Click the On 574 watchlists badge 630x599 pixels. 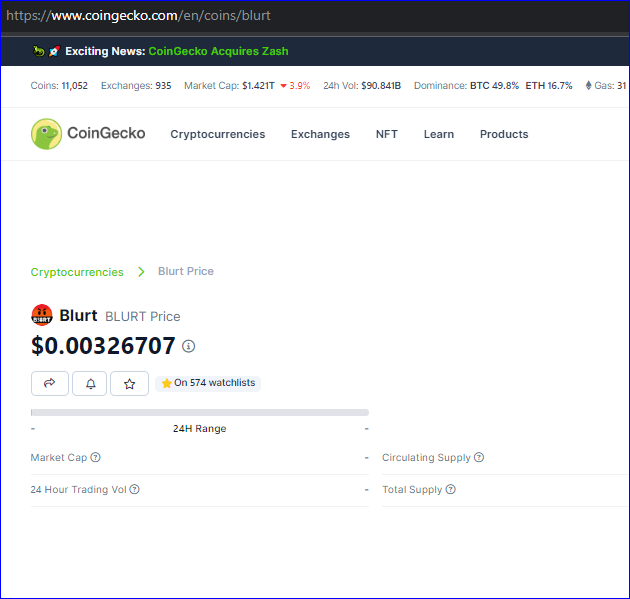pyautogui.click(x=208, y=383)
